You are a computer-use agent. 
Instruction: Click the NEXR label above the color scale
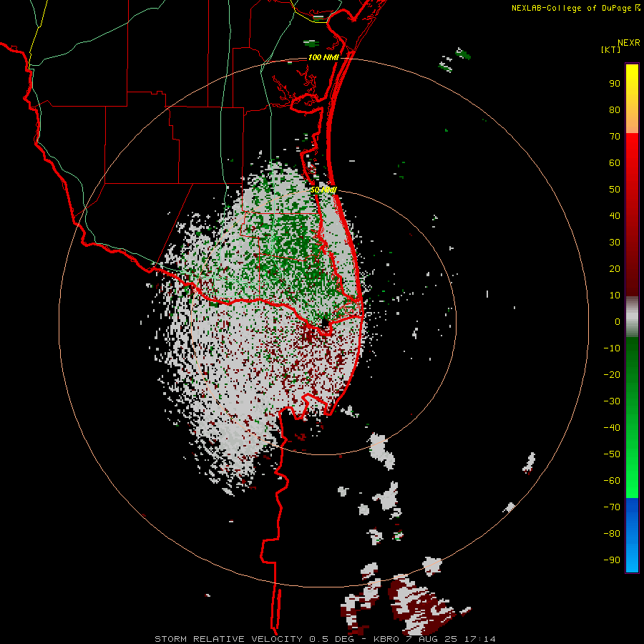(x=628, y=43)
